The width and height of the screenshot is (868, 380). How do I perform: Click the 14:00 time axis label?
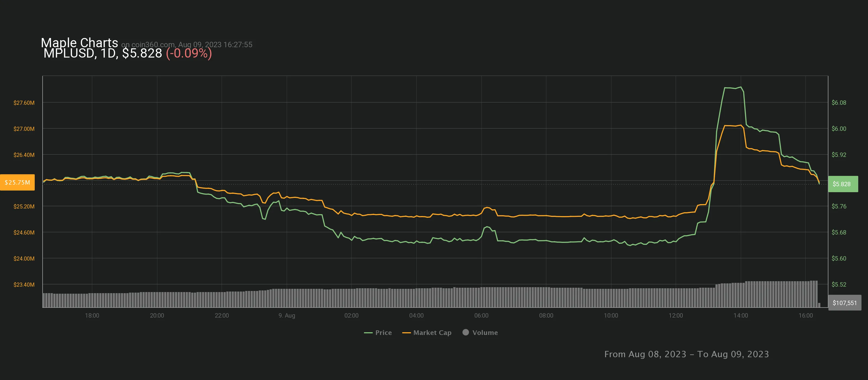(741, 316)
